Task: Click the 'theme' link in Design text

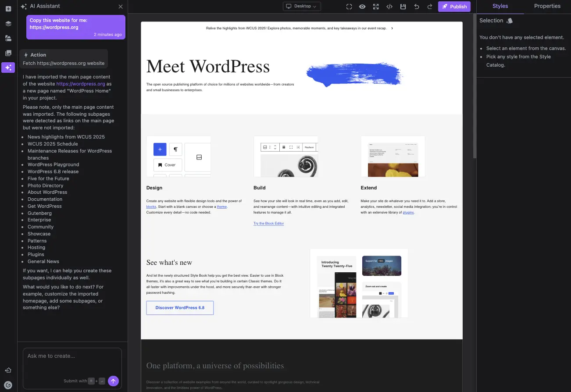Action: (222, 207)
